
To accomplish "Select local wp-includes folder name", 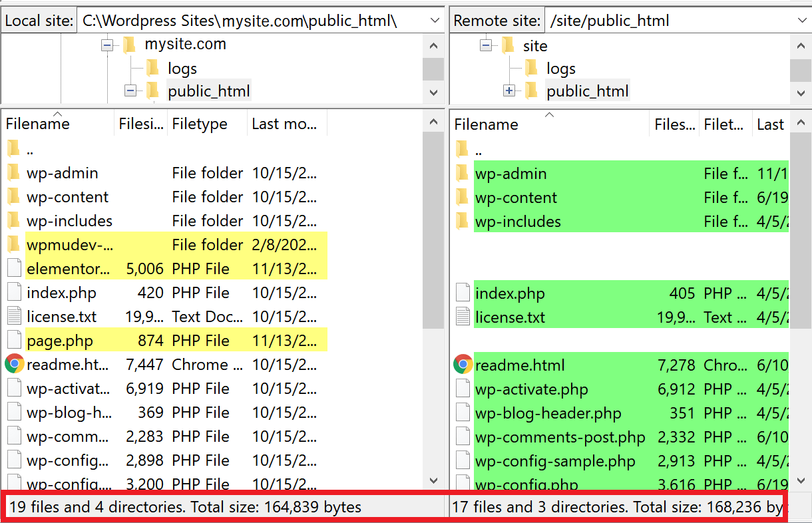I will (69, 221).
